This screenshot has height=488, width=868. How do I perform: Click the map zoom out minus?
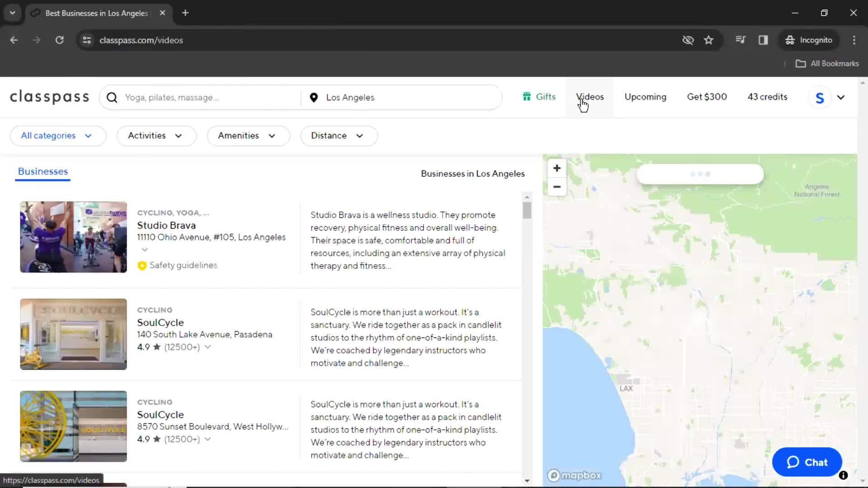557,187
